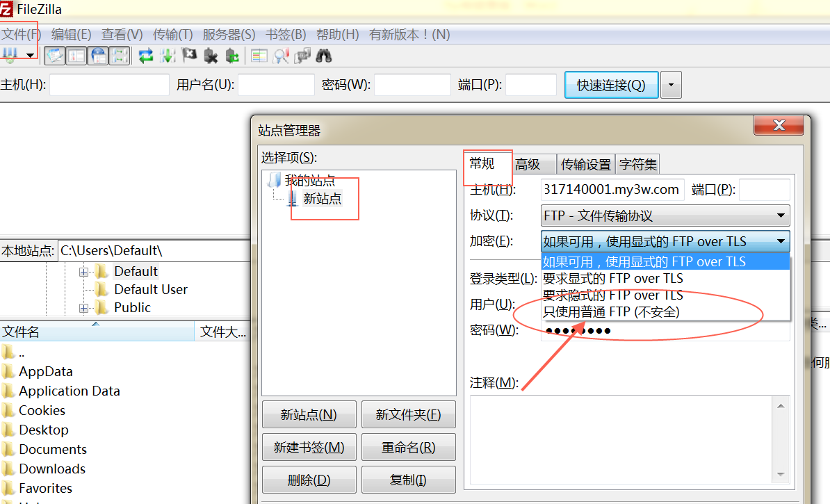Click the 新建书签(M) button
This screenshot has height=504, width=830.
(309, 448)
